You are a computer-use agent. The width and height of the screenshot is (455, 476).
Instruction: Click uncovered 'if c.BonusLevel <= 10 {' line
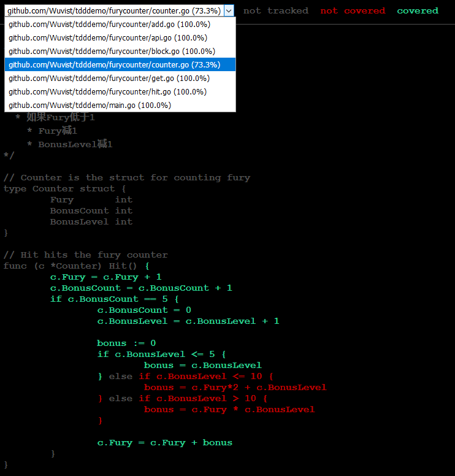pyautogui.click(x=206, y=377)
